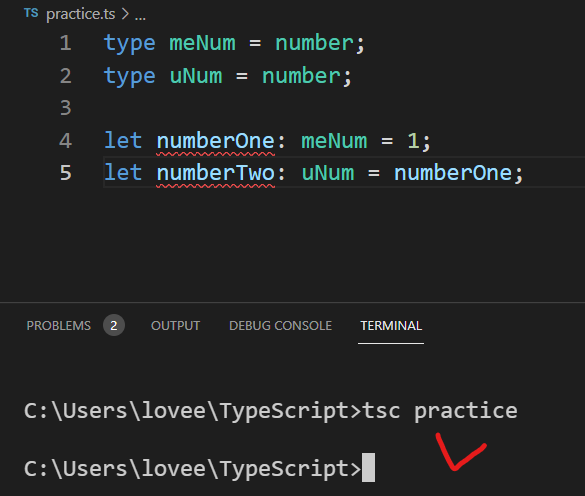Screen dimensions: 585x496
Task: Click 'number' keyword in line 2
Action: (x=301, y=76)
